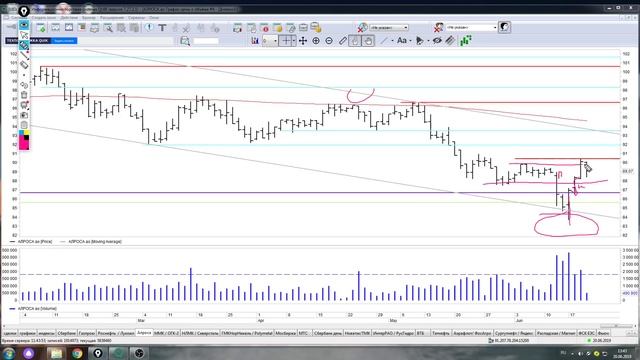The height and width of the screenshot is (360, 640).
Task: Select the cursor mode in overlay drawing toolbar
Action: [x=24, y=35]
